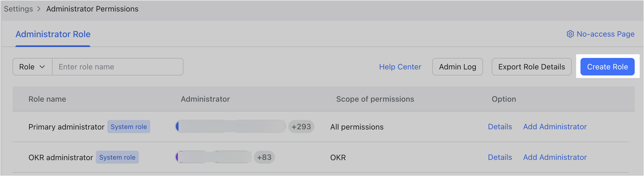This screenshot has height=176, width=644.
Task: Switch to the Administrator Role tab
Action: (x=53, y=34)
